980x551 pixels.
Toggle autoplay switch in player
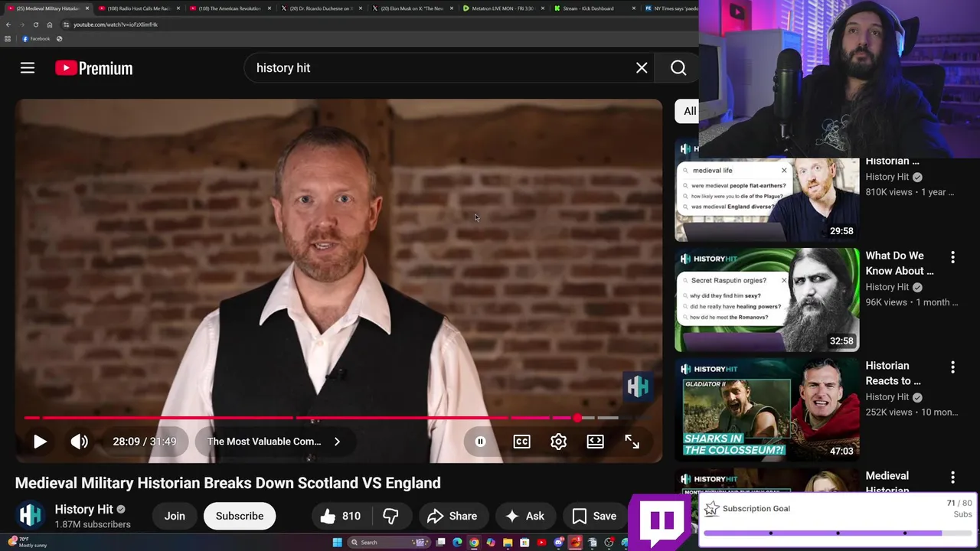[x=480, y=442]
